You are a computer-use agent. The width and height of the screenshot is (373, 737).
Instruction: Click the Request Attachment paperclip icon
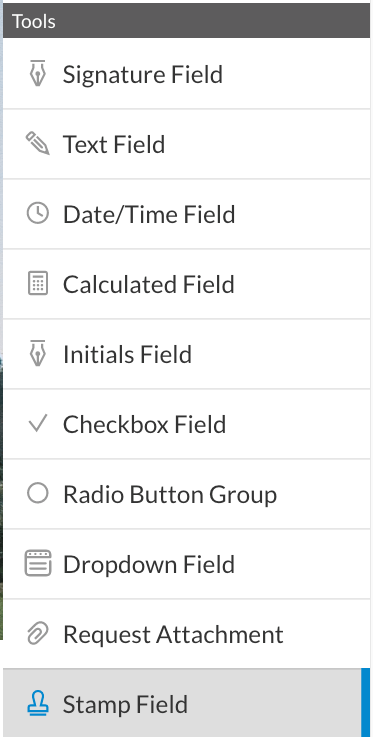point(38,634)
